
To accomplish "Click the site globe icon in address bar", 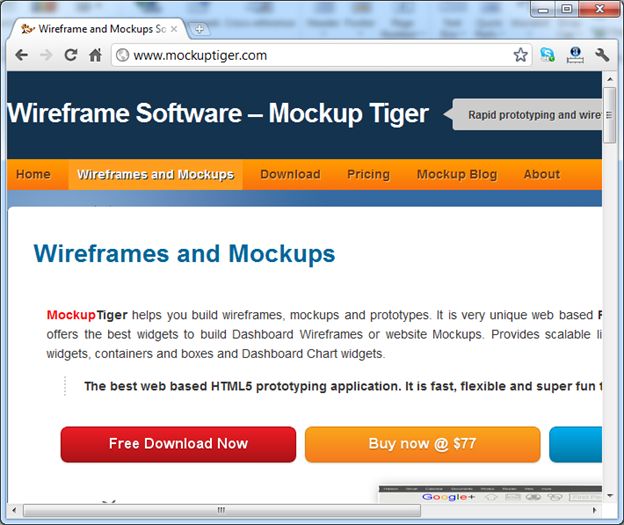I will 123,55.
